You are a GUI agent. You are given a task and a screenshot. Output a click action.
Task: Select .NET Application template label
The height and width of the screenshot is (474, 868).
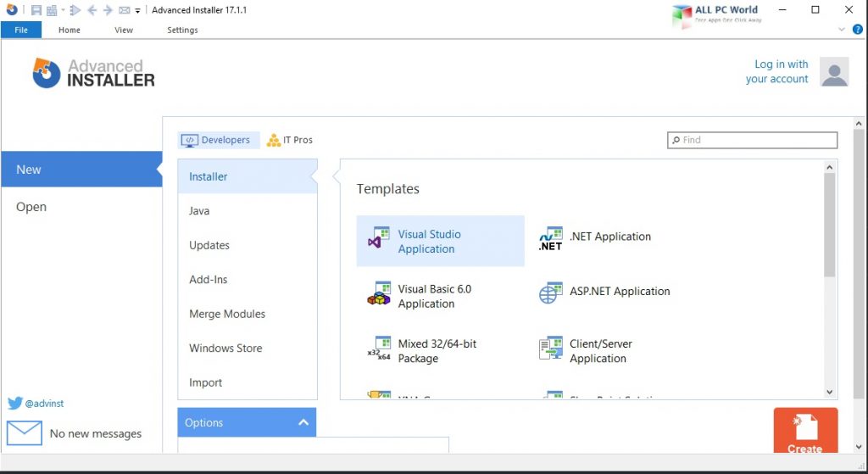point(610,237)
